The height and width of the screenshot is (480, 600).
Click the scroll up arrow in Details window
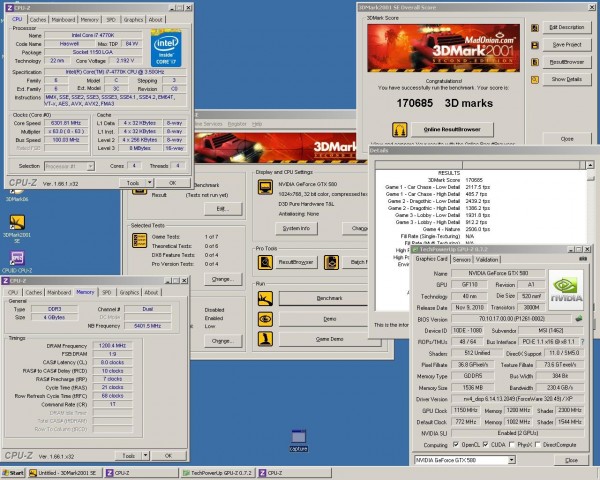(x=590, y=165)
